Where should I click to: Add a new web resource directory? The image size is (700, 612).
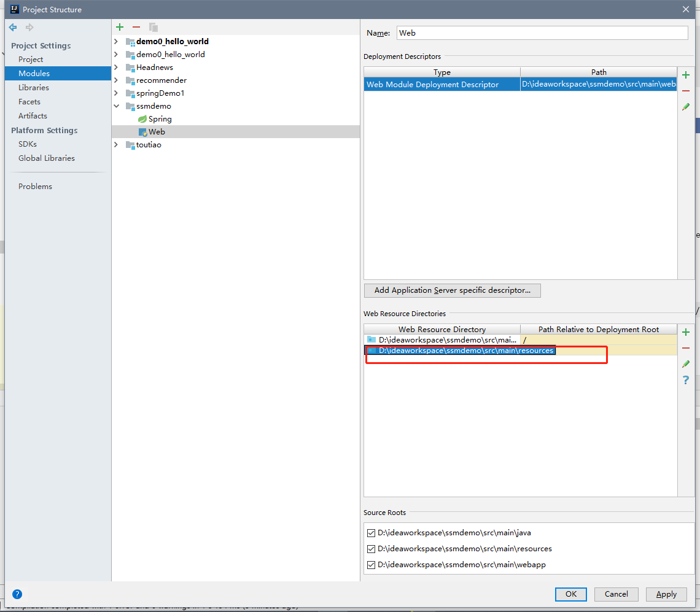685,331
